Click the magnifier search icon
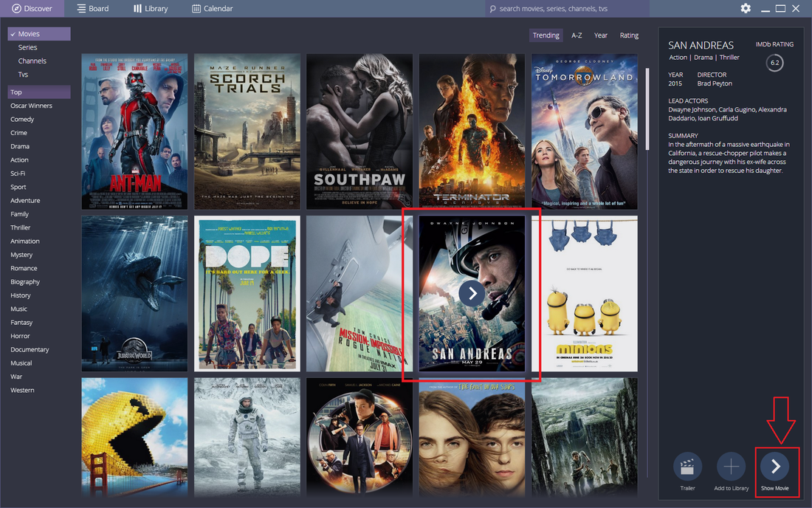 [492, 9]
